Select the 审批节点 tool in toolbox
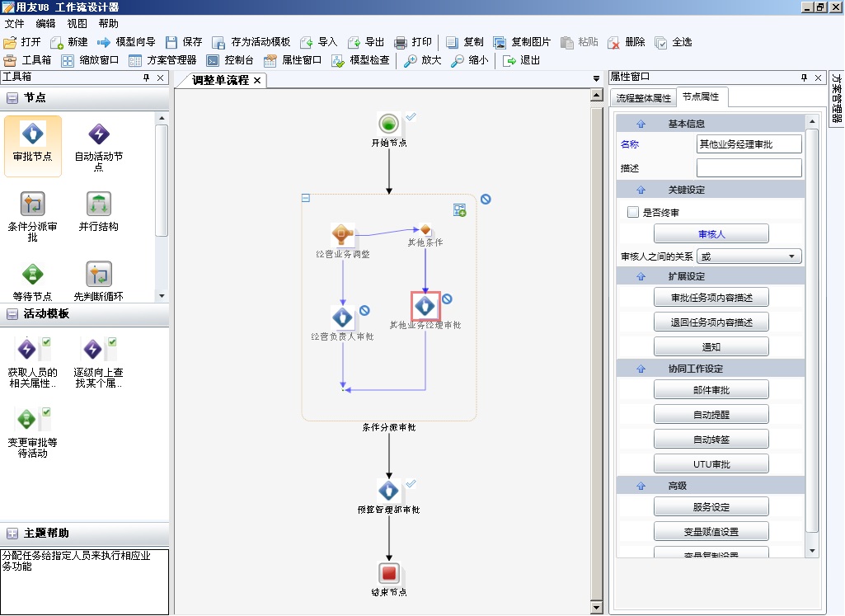Screen dimensions: 845x616 click(33, 145)
